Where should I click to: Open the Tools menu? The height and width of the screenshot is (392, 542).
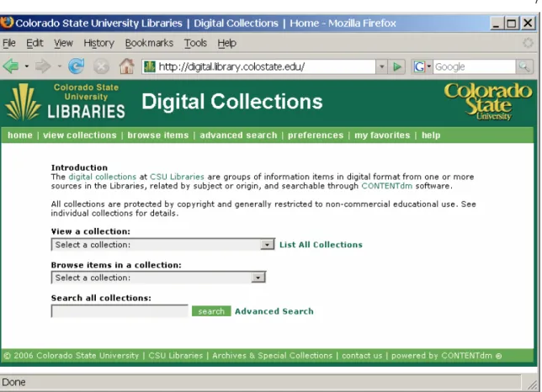coord(195,43)
